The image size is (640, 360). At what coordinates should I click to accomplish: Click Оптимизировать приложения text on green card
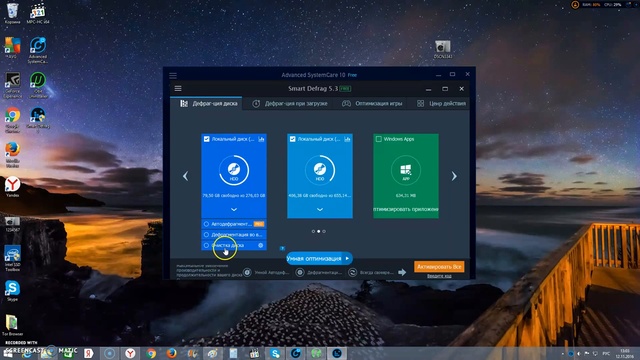(406, 209)
